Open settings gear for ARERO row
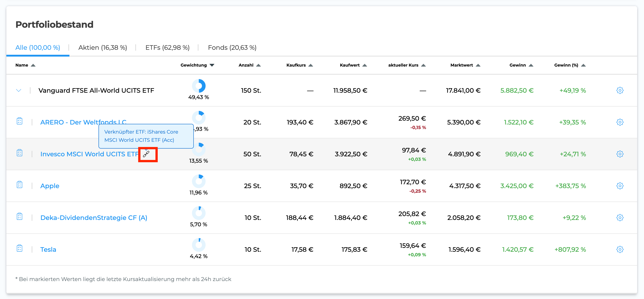 [620, 122]
